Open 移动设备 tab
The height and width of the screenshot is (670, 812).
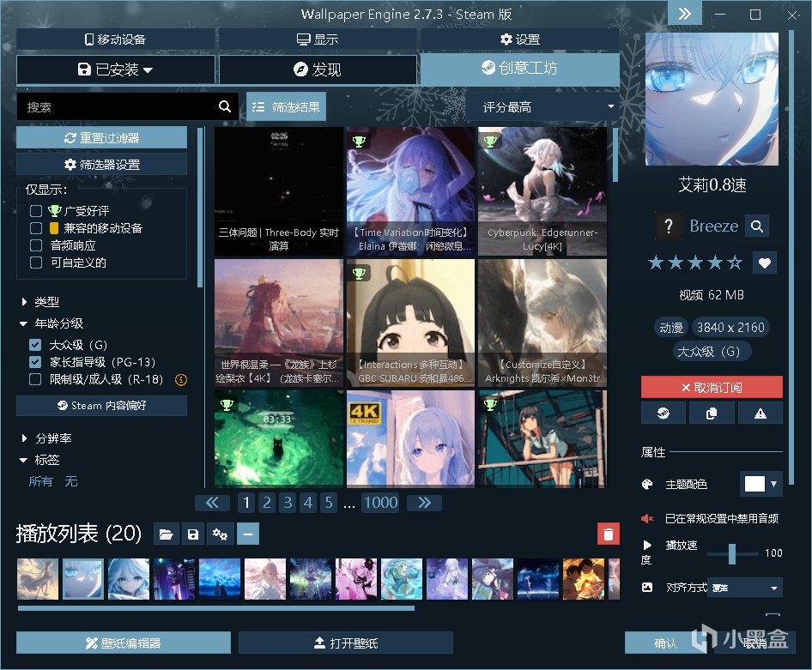tap(116, 39)
